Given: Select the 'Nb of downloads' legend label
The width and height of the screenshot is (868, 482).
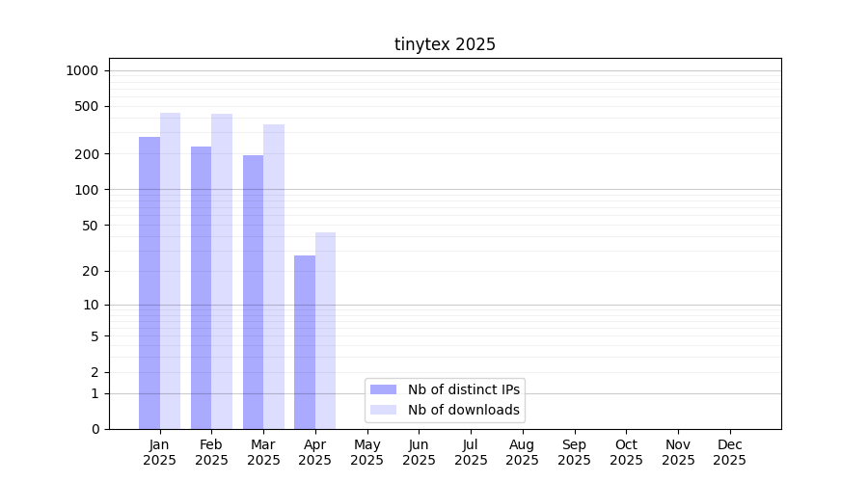Looking at the screenshot, I should click(464, 410).
